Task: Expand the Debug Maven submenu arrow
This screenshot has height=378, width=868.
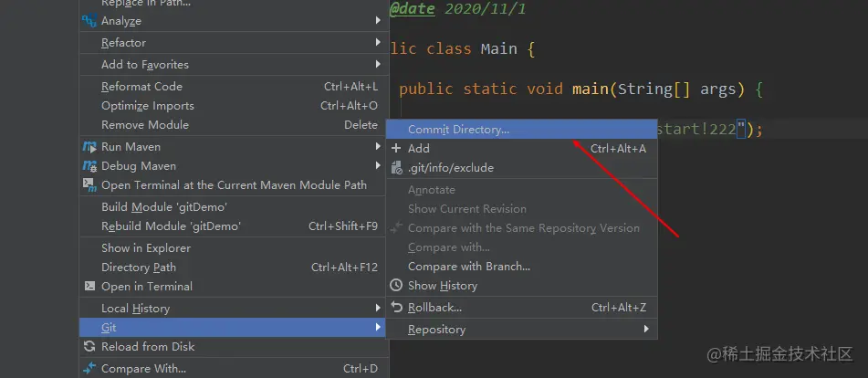Action: click(378, 165)
